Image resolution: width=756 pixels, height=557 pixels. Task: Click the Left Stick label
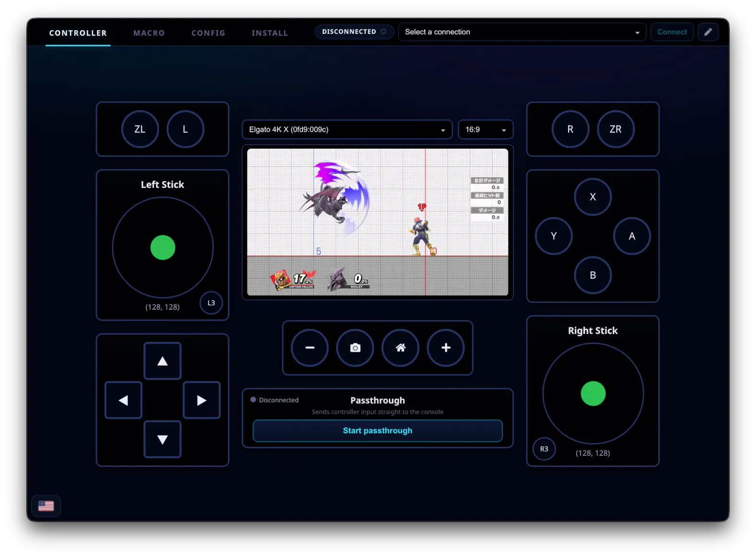163,185
